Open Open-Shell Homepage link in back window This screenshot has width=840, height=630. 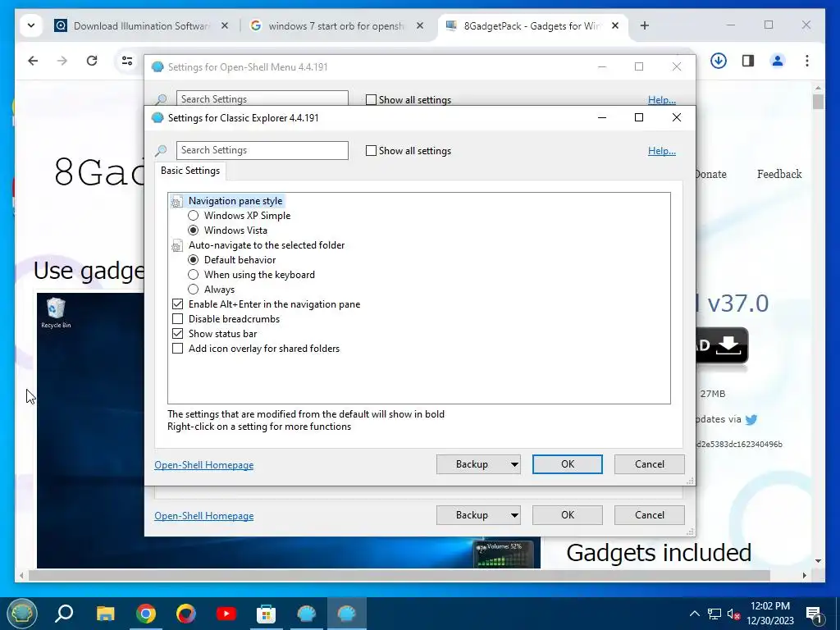[x=203, y=516]
